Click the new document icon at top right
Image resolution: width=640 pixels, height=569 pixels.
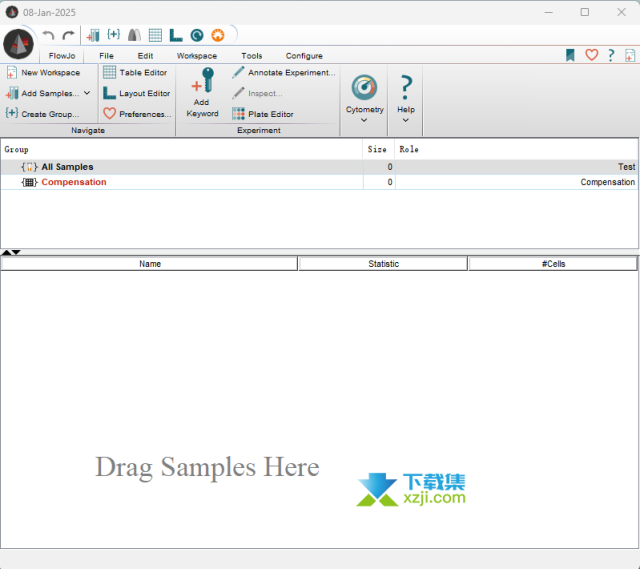click(x=630, y=55)
